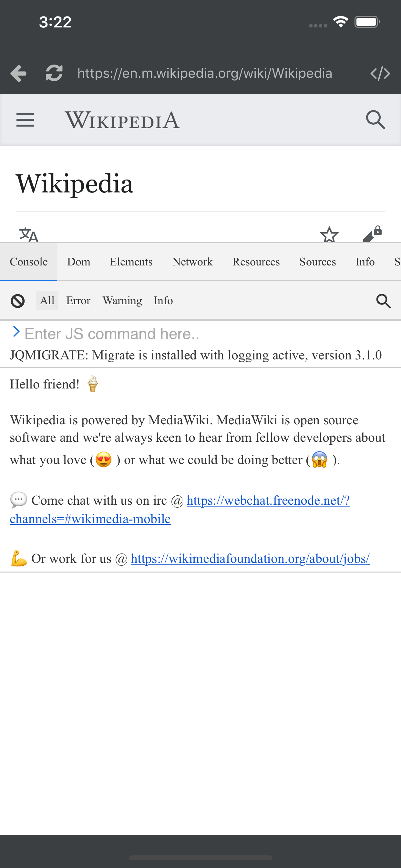Tap the Wikipedia article title heading
This screenshot has height=868, width=401.
[x=75, y=184]
